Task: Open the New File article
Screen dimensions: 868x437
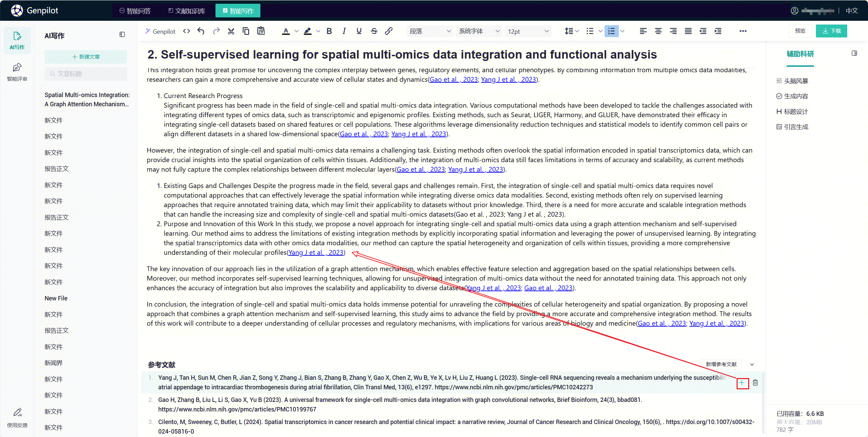Action: (x=56, y=298)
